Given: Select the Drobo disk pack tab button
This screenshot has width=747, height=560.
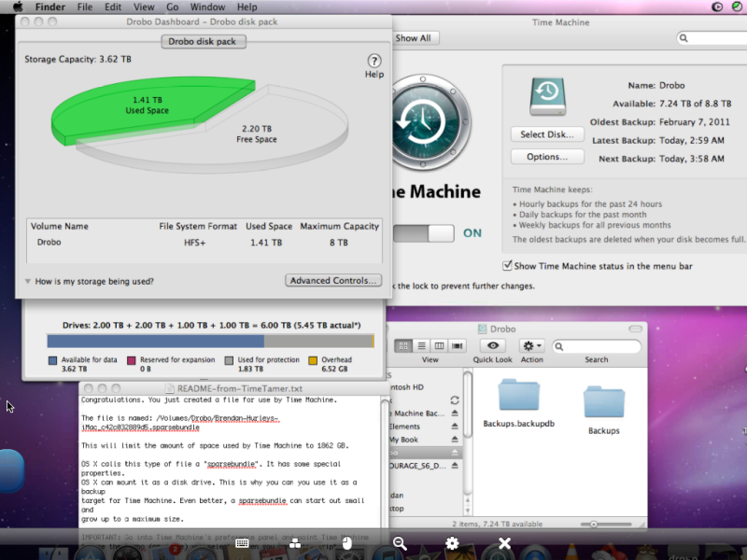Looking at the screenshot, I should click(x=204, y=41).
